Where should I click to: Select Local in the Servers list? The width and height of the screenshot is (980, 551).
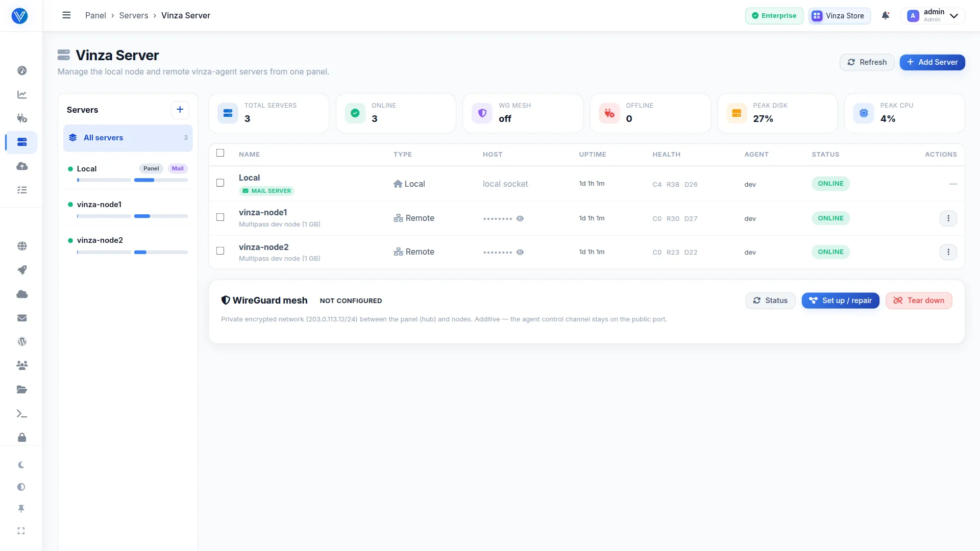(x=128, y=173)
